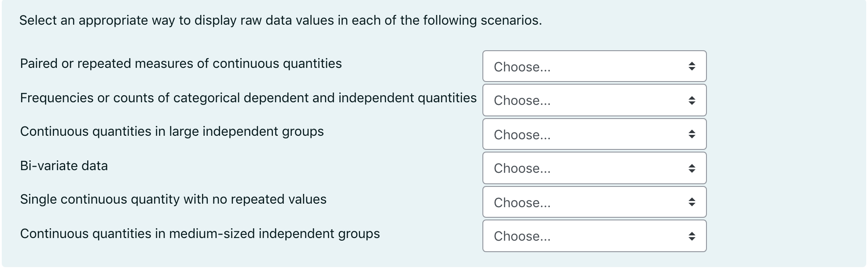Click the medium-sized independent groups label
Screen dimensions: 868x268
(x=201, y=233)
